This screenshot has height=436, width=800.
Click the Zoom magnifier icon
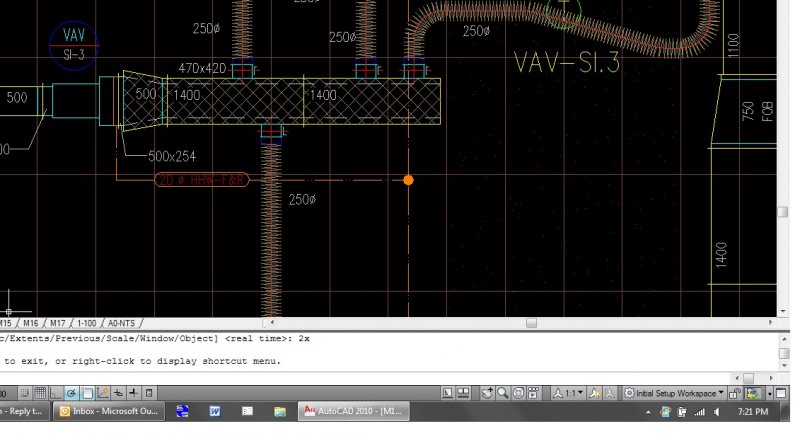pyautogui.click(x=503, y=393)
